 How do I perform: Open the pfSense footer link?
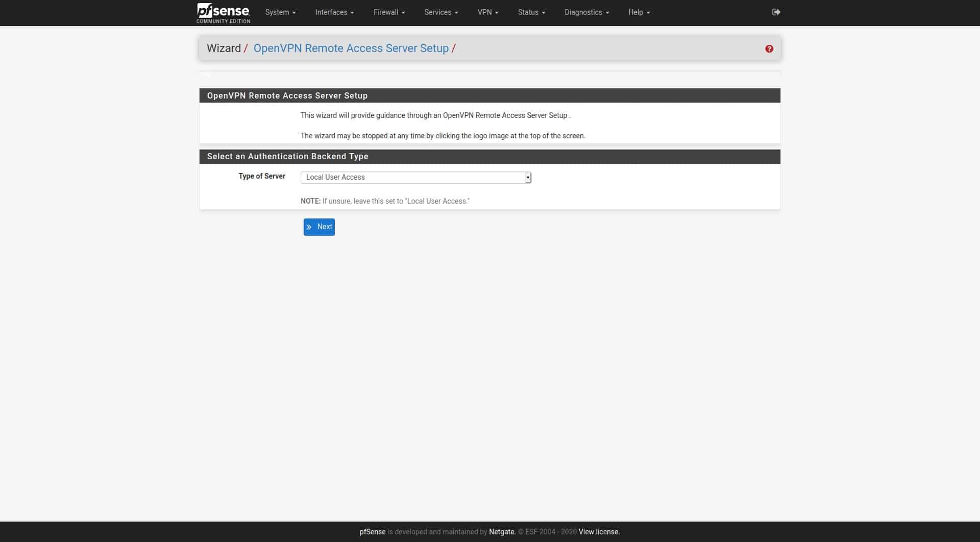373,532
